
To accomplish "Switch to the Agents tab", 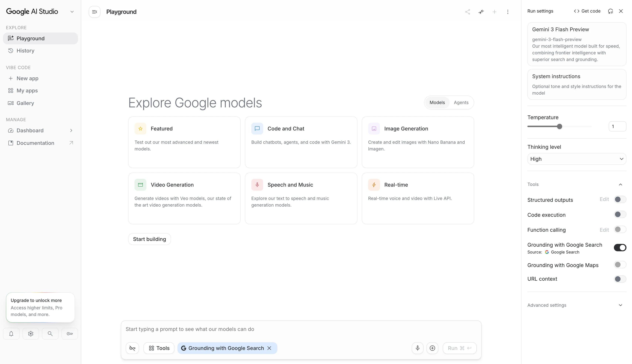I will click(461, 103).
